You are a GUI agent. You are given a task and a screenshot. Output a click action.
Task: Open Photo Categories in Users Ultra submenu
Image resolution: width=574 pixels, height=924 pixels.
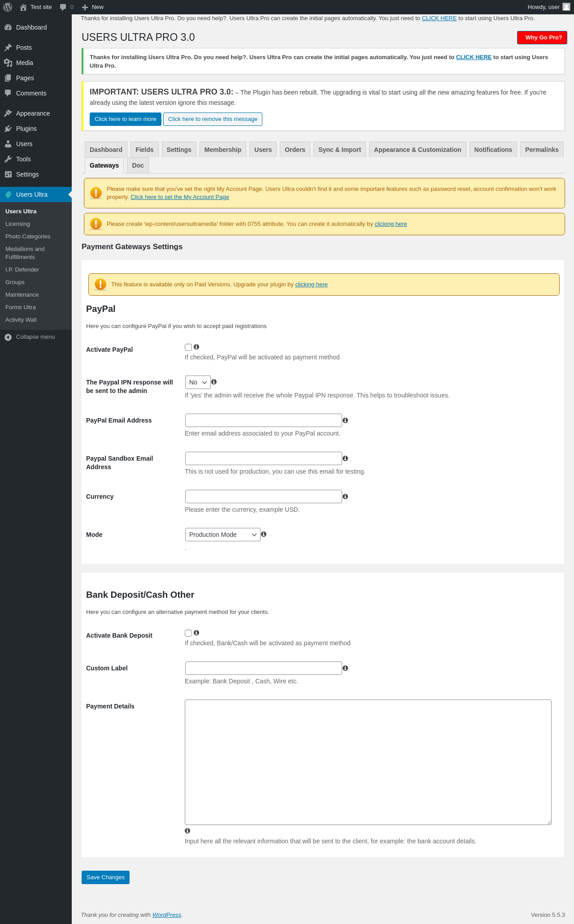[28, 237]
